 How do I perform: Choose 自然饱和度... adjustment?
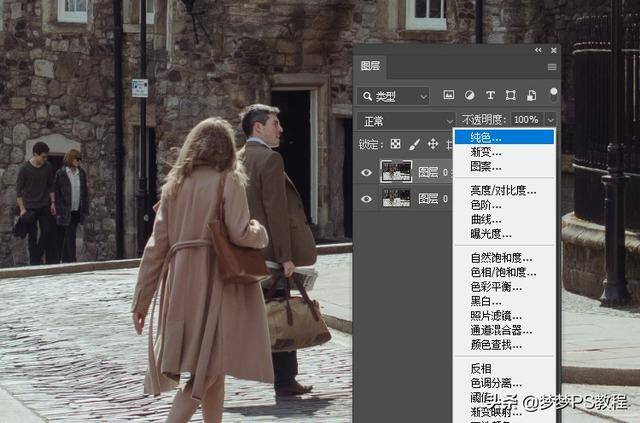click(x=504, y=258)
